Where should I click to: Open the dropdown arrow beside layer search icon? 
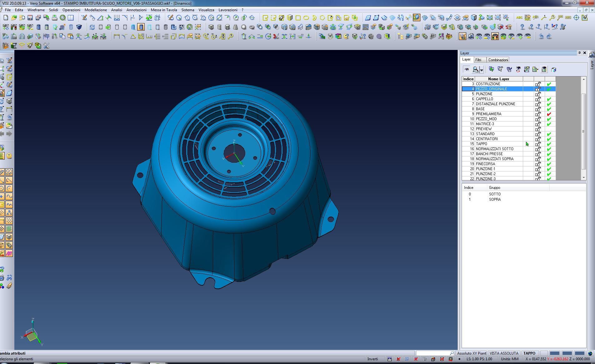pyautogui.click(x=482, y=70)
